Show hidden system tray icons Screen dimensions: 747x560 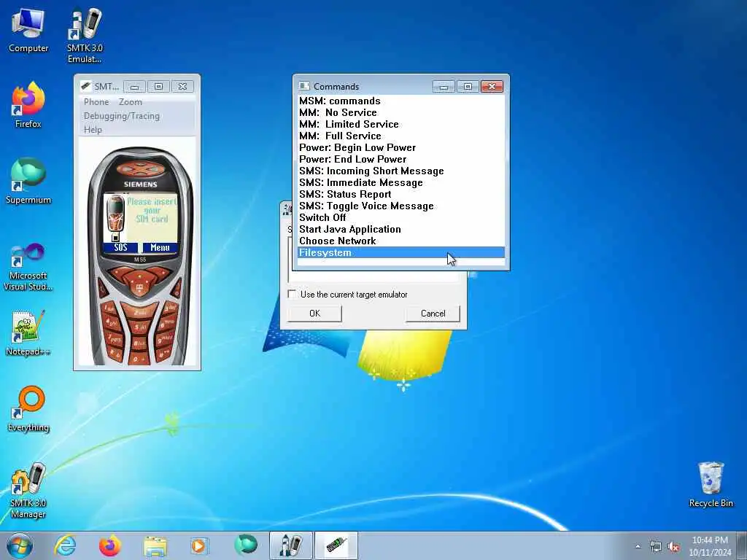pos(638,547)
